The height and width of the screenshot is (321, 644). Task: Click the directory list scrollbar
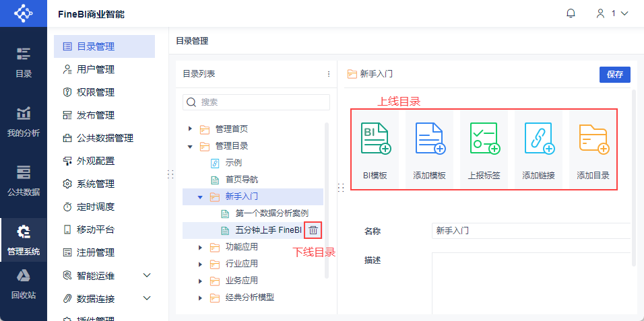pyautogui.click(x=327, y=200)
